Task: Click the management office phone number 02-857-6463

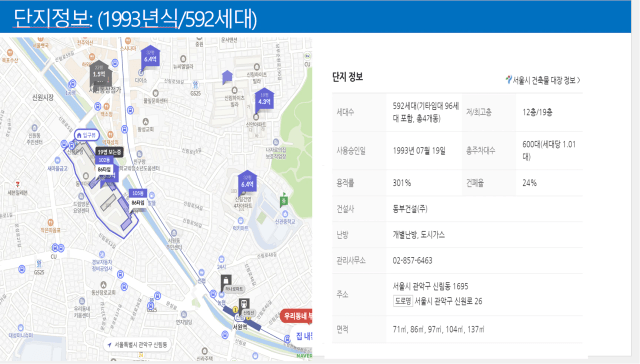Action: click(412, 260)
